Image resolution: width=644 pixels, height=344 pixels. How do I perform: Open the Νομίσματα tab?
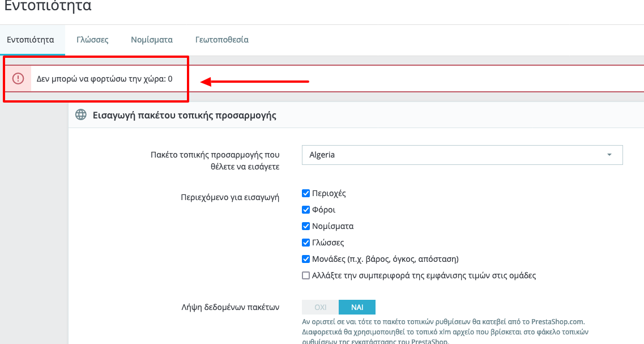152,40
